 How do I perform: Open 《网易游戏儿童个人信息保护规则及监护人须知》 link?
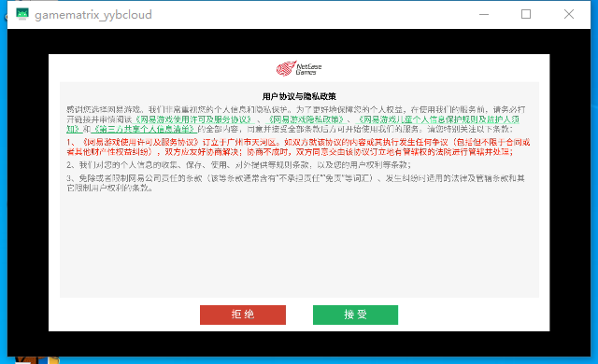438,119
